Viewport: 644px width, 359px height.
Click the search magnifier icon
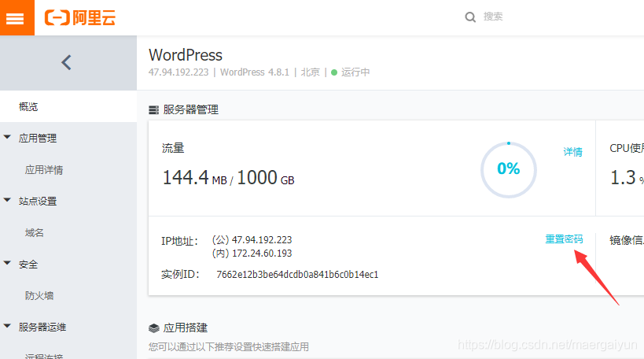(470, 17)
